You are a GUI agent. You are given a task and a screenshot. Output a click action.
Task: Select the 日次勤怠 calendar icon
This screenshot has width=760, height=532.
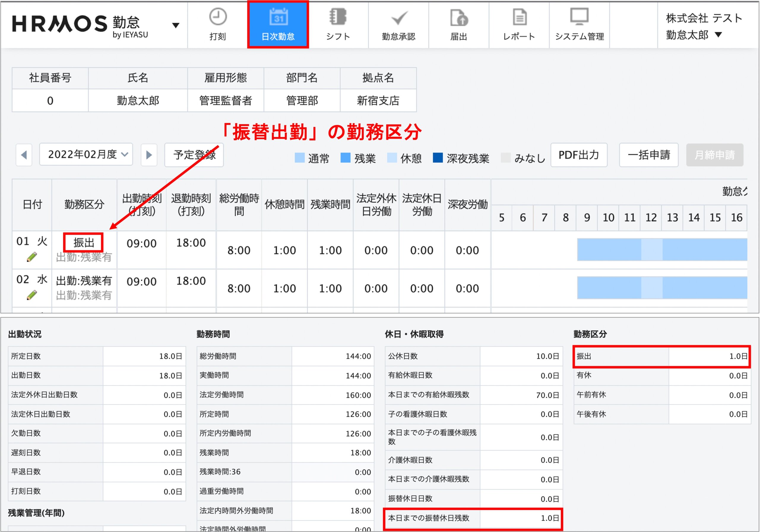click(278, 17)
